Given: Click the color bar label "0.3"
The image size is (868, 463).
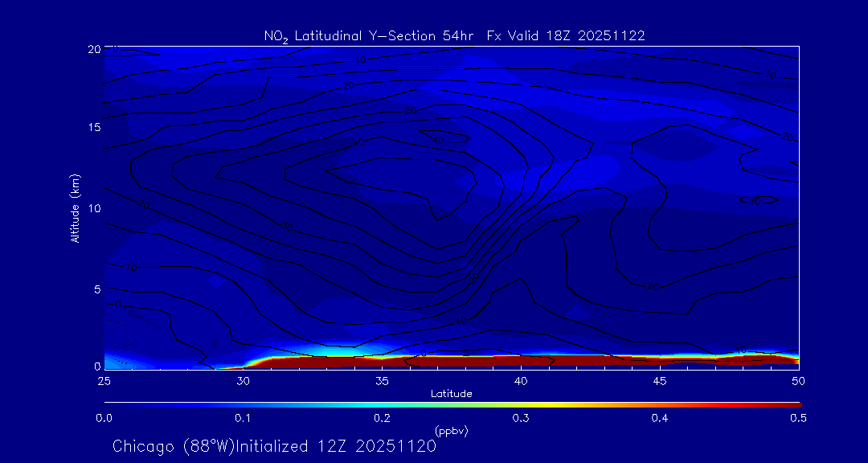Looking at the screenshot, I should click(x=521, y=419).
